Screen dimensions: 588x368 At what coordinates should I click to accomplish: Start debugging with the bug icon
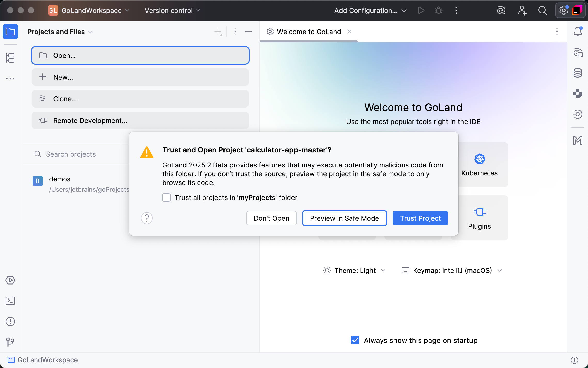[438, 10]
